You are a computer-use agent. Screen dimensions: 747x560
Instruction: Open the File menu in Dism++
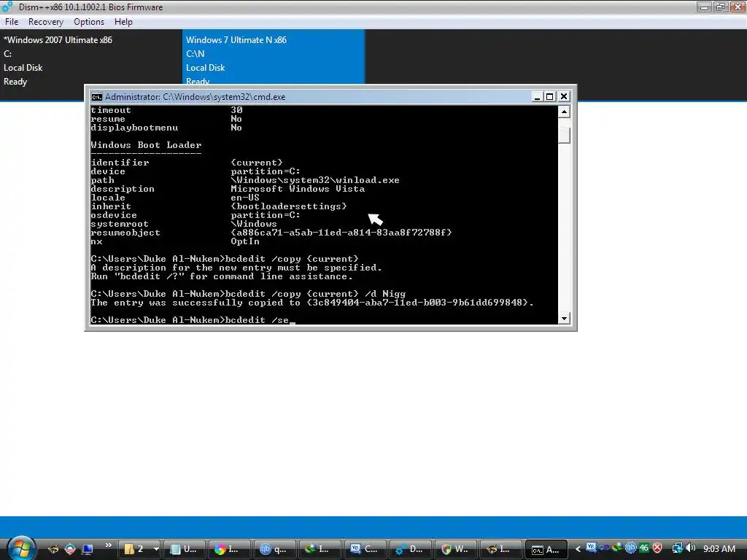[x=12, y=22]
